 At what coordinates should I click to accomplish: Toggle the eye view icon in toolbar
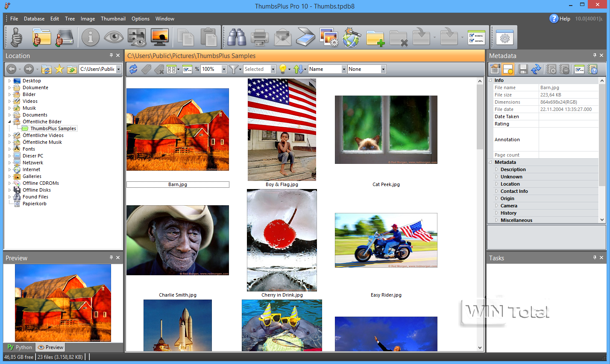pos(114,38)
